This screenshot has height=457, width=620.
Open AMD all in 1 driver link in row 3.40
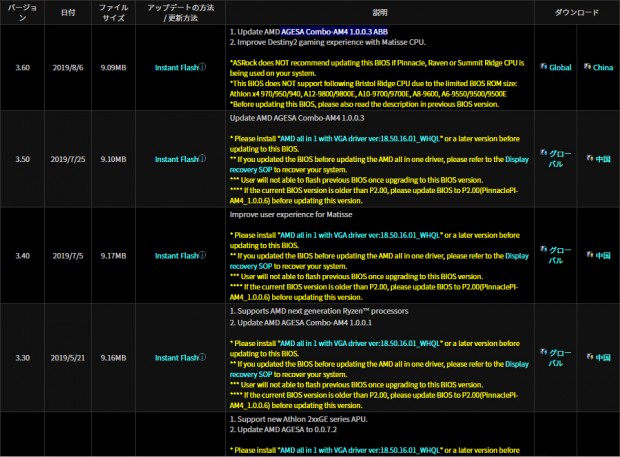(x=360, y=235)
